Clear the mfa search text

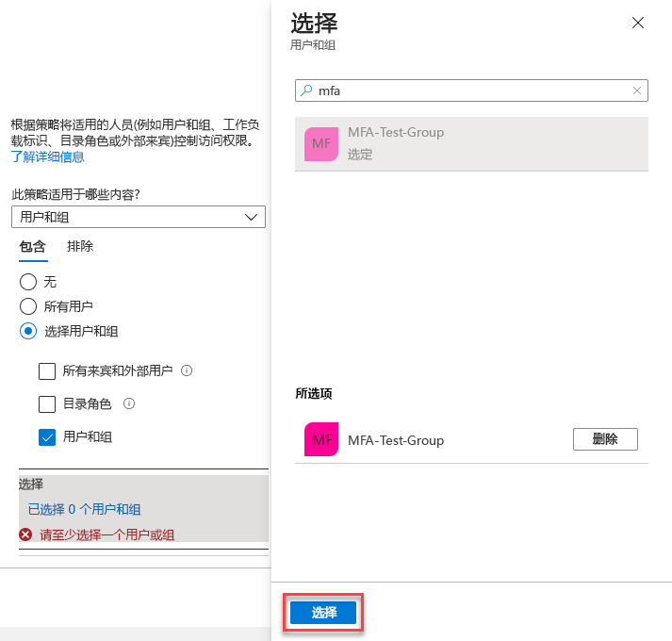point(637,90)
